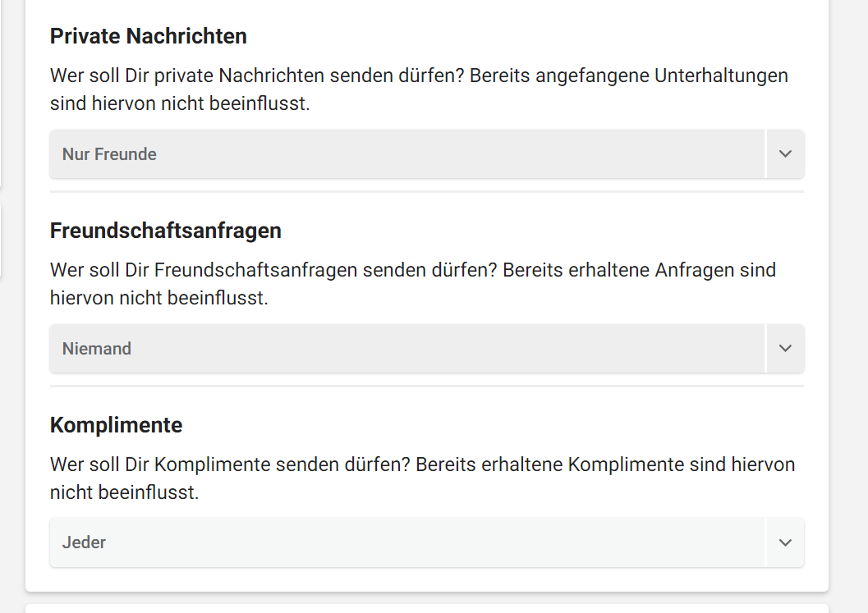Viewport: 868px width, 613px height.
Task: Click the Private Nachrichten heading
Action: [149, 36]
